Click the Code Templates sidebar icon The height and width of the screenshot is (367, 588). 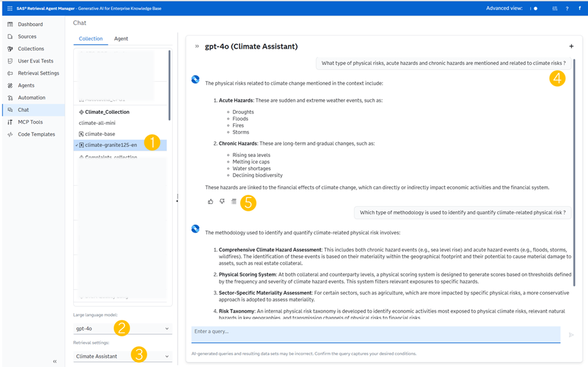coord(10,134)
